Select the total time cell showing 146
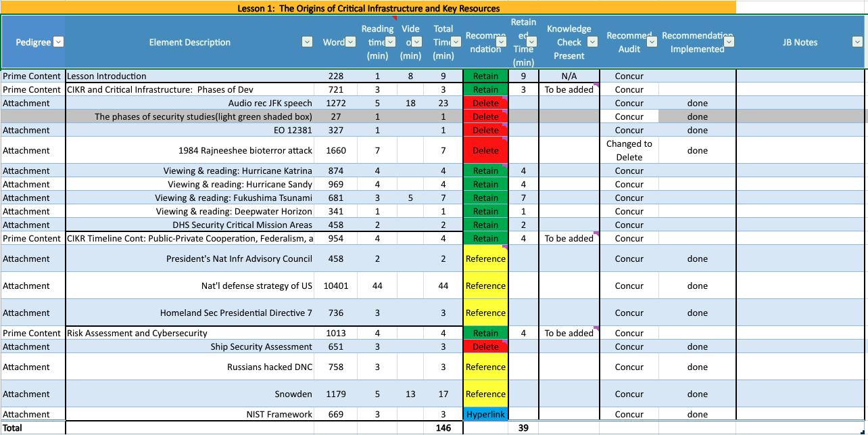Viewport: 868px width, 435px height. point(443,428)
